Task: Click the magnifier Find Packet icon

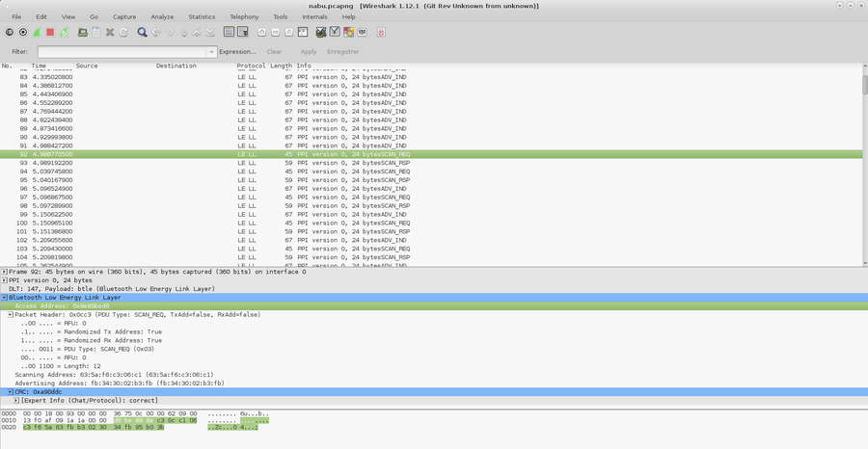Action: [x=142, y=32]
